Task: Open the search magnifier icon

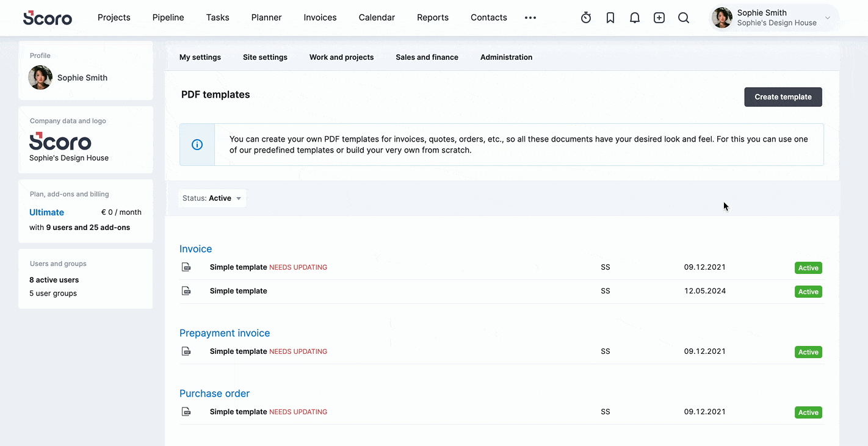Action: pos(684,18)
